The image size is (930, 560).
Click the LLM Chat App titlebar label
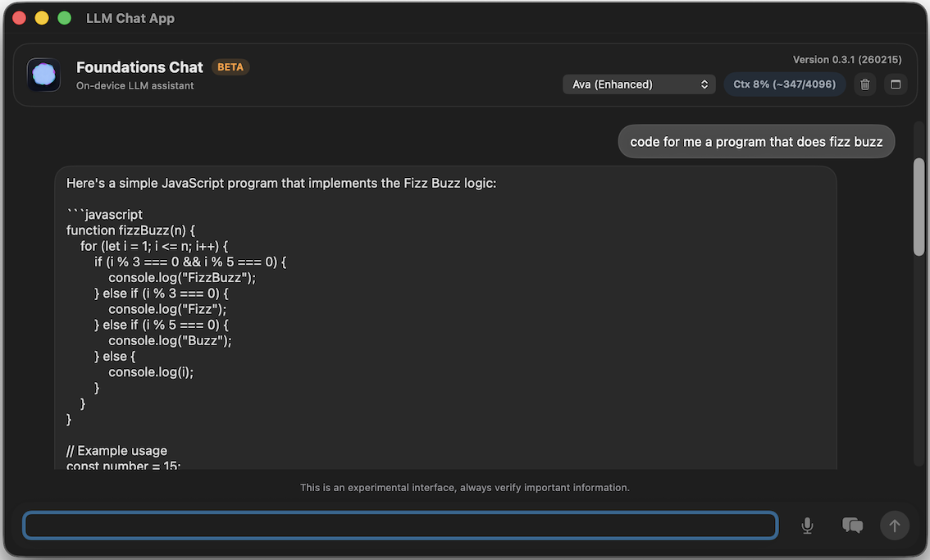coord(130,17)
